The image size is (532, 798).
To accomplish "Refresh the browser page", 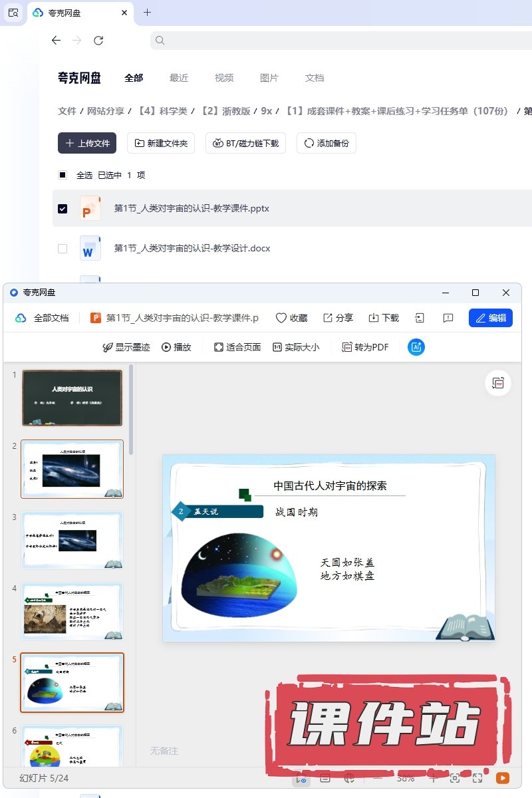I will pyautogui.click(x=98, y=41).
